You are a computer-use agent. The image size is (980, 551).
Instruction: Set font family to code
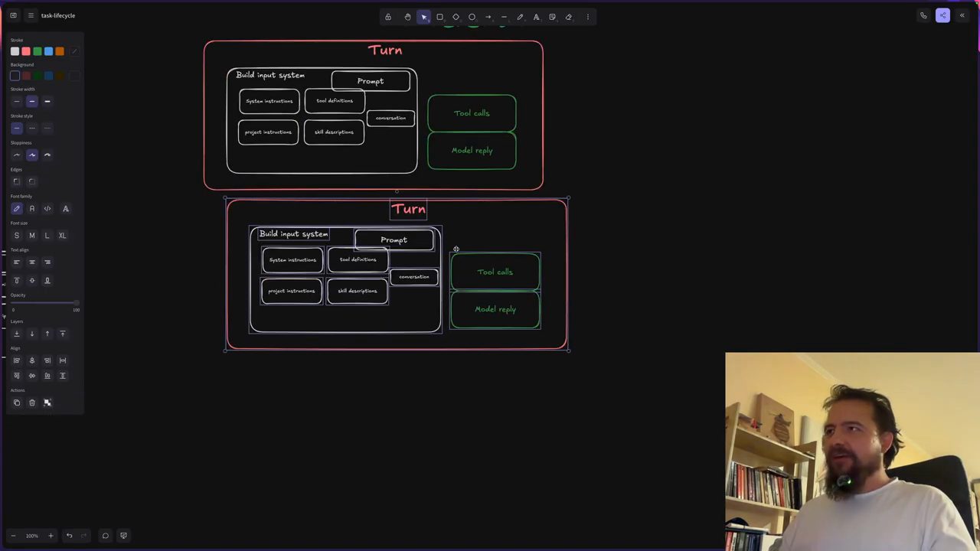point(47,208)
